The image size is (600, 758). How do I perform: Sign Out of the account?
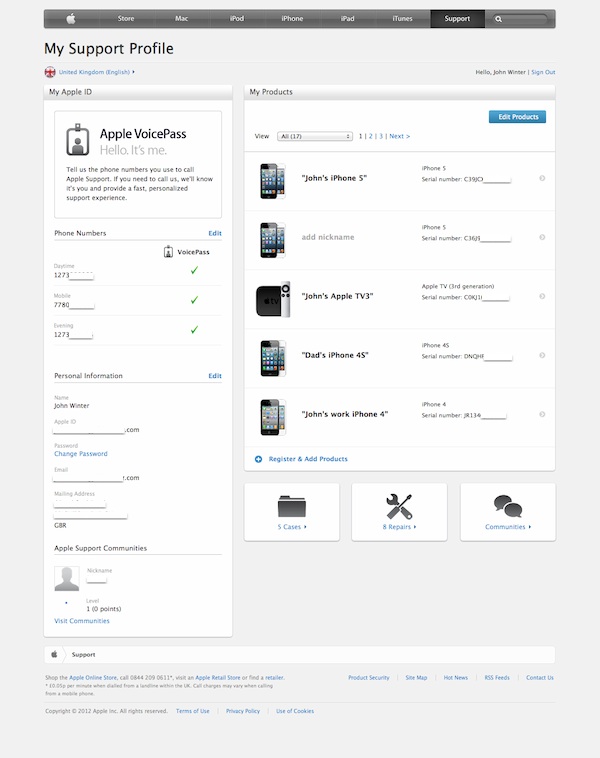543,72
